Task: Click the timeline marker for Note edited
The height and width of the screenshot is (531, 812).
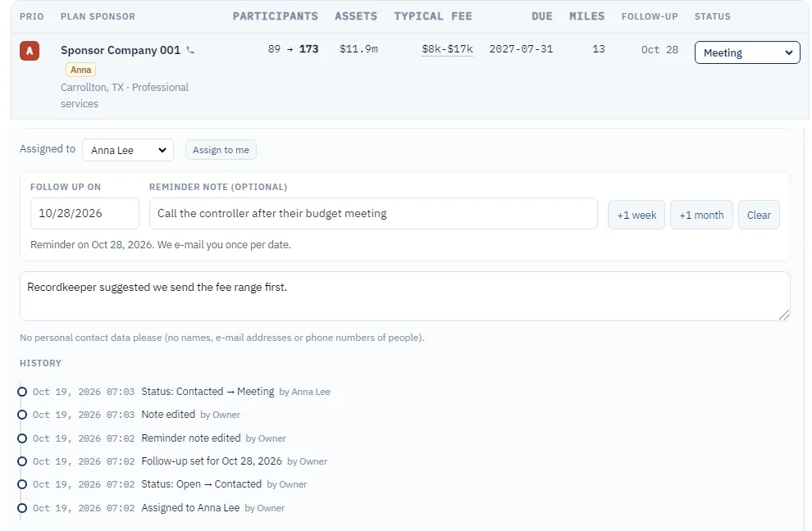Action: pos(22,415)
